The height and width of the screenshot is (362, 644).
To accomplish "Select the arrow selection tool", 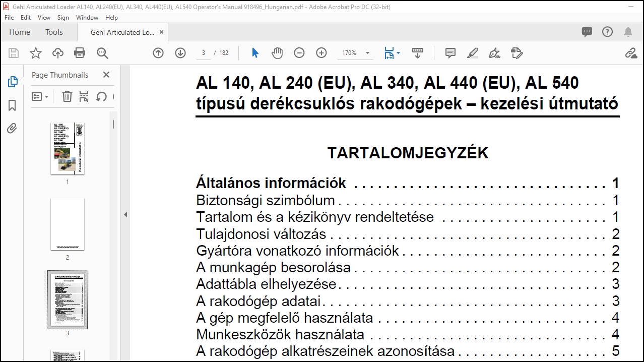I will (x=255, y=53).
